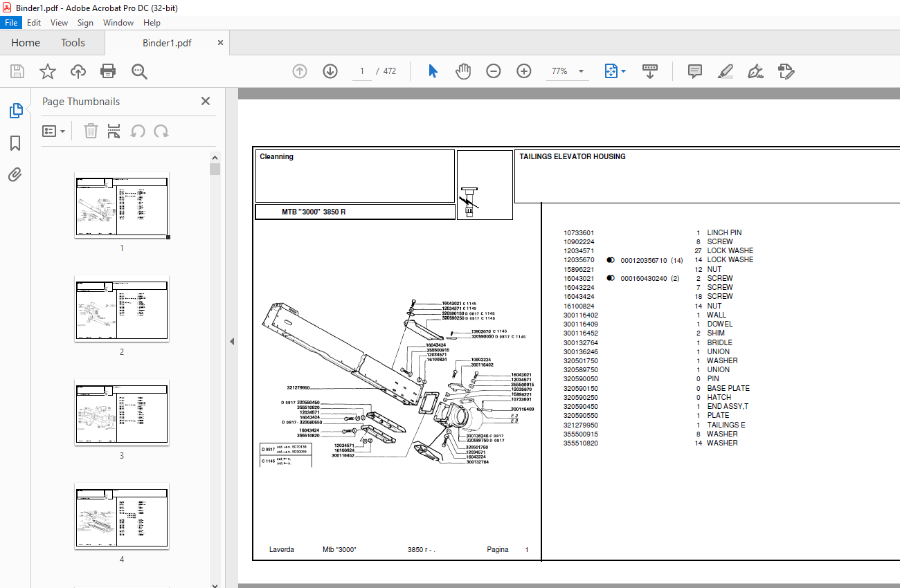Viewport: 900px width, 588px height.
Task: Zoom in using the plus circle icon
Action: (x=524, y=71)
